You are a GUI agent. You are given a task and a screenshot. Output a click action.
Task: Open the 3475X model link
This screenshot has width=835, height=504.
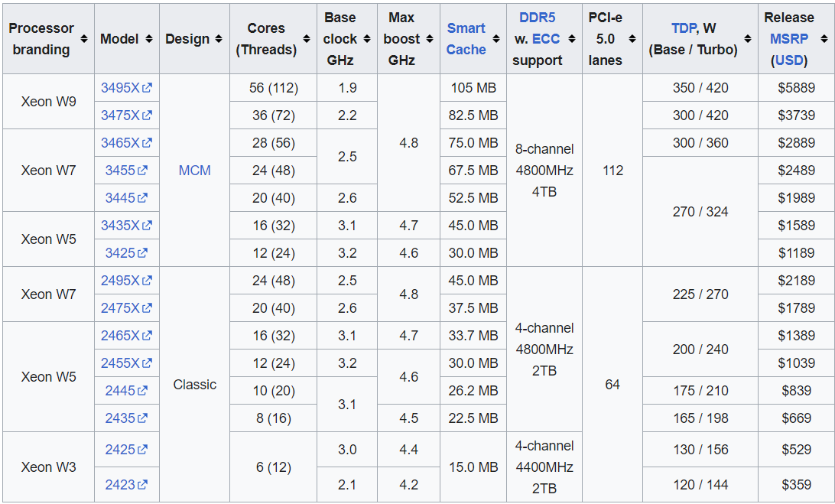pos(127,115)
